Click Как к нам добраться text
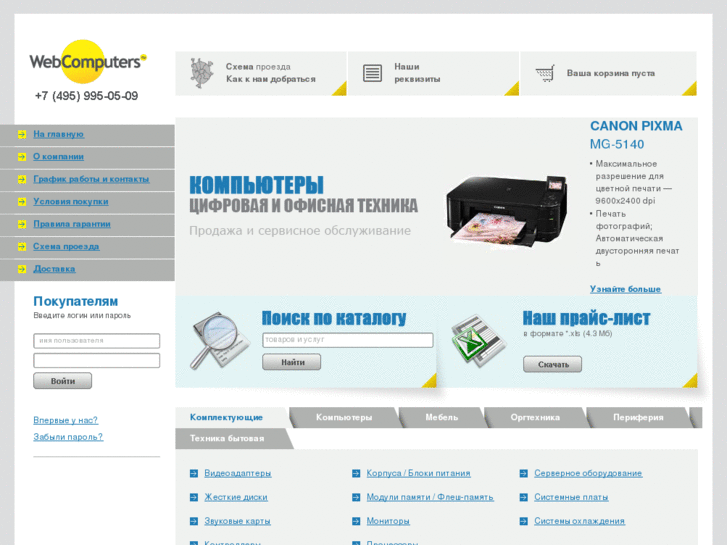Screen dimensions: 727x545 (271, 79)
